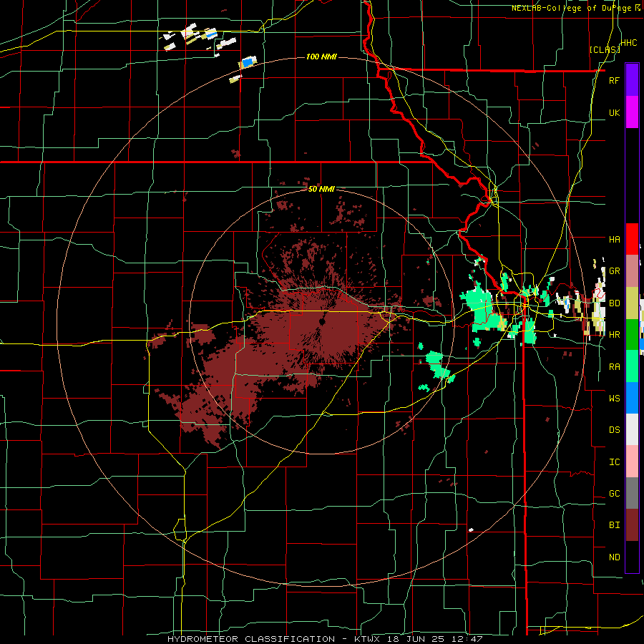
Task: Select the "DS" legend label
Action: (x=614, y=429)
